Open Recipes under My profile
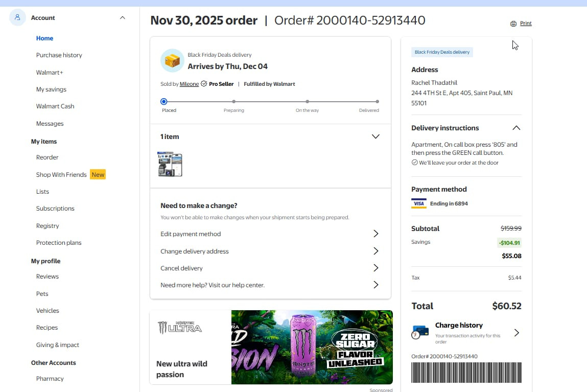The image size is (587, 392). [x=47, y=327]
